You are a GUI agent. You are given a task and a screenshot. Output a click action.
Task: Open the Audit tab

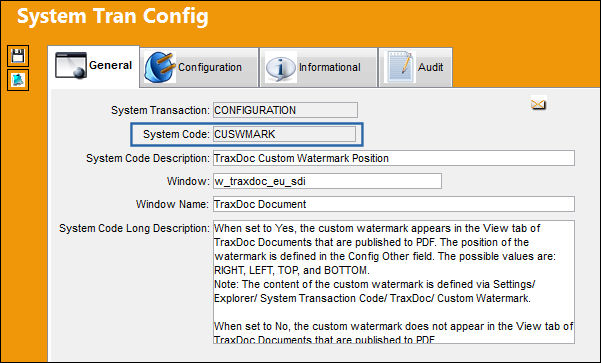(x=415, y=67)
